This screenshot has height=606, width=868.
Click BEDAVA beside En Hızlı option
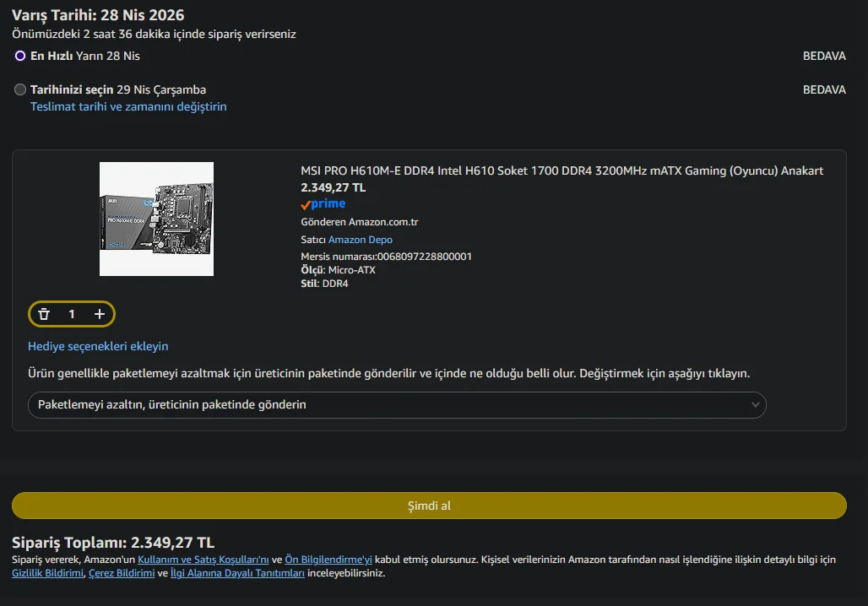pyautogui.click(x=824, y=56)
